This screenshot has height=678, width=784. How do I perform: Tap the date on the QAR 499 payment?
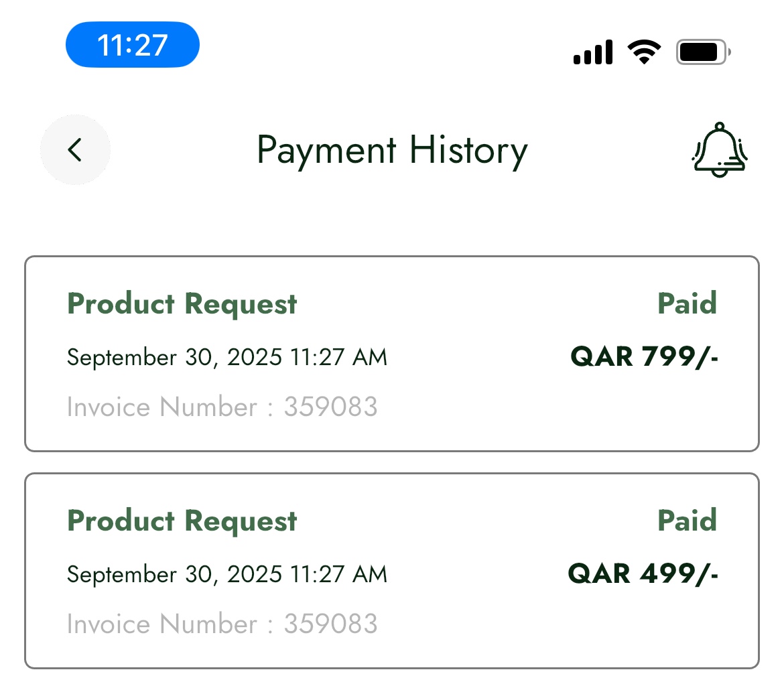click(x=227, y=575)
